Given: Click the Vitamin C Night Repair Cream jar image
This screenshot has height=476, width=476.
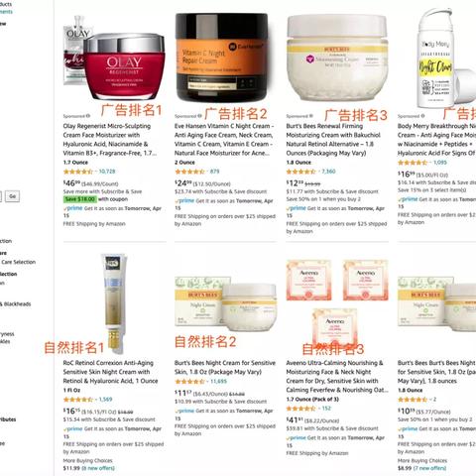Looking at the screenshot, I should (222, 58).
